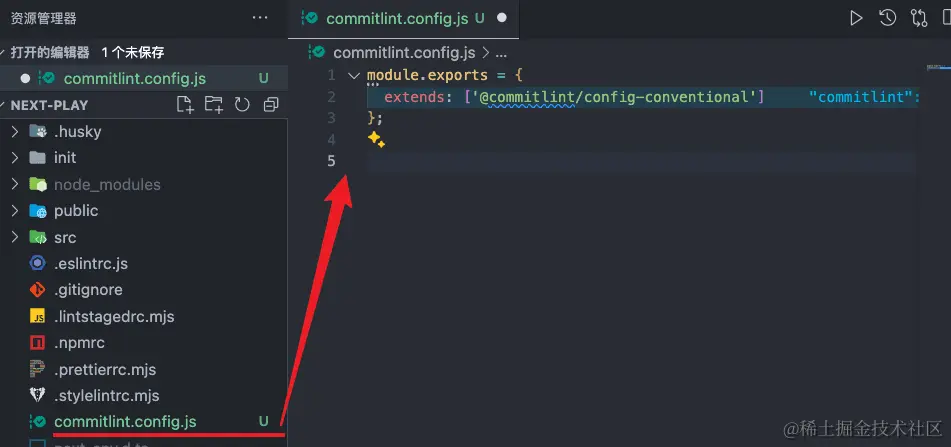Click the public folder name

76,210
